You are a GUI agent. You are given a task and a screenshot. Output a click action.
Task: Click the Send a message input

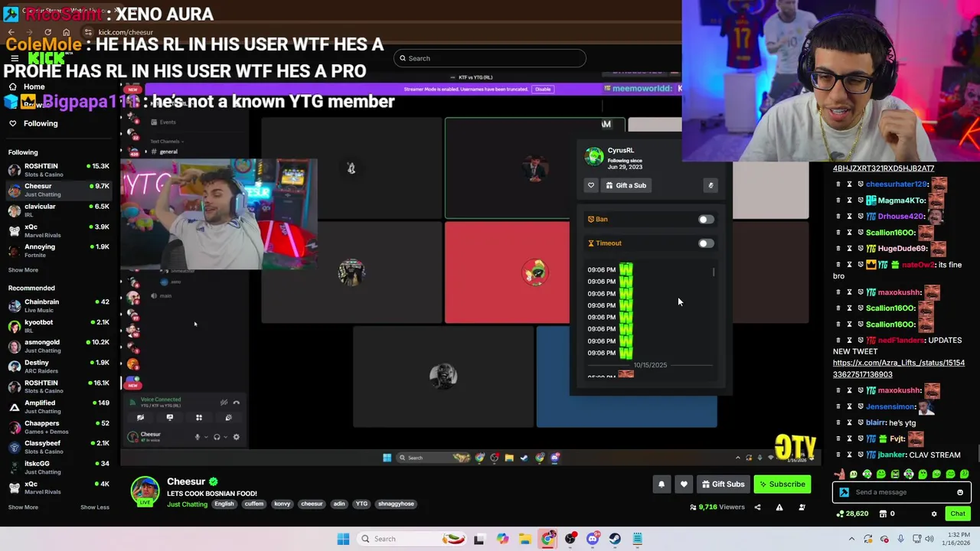(902, 492)
